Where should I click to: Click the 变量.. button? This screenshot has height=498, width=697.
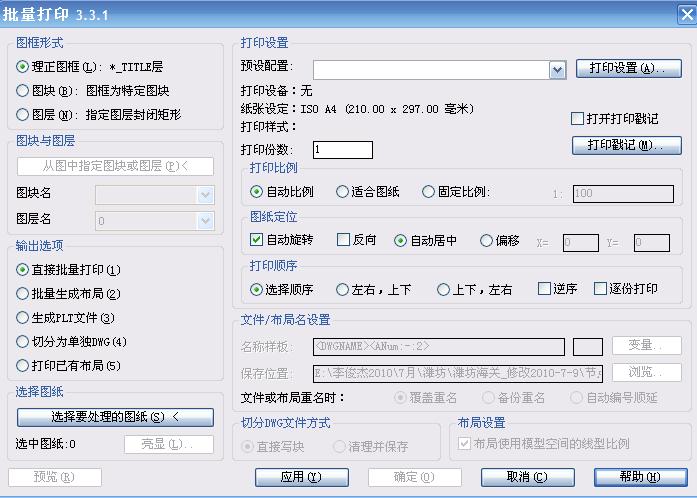pos(647,345)
